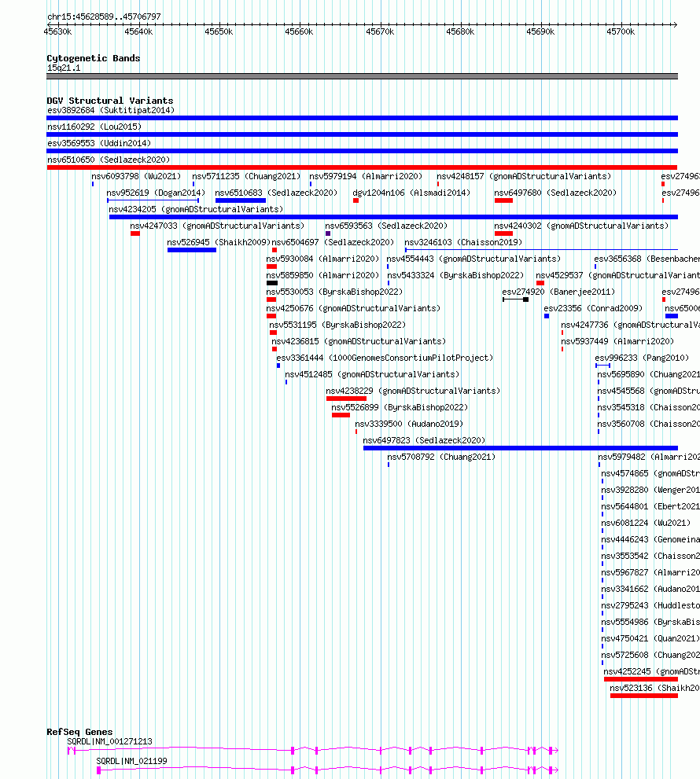
Task: Select nsv6497823 (Sedlazeck2020) label
Action: coord(424,440)
